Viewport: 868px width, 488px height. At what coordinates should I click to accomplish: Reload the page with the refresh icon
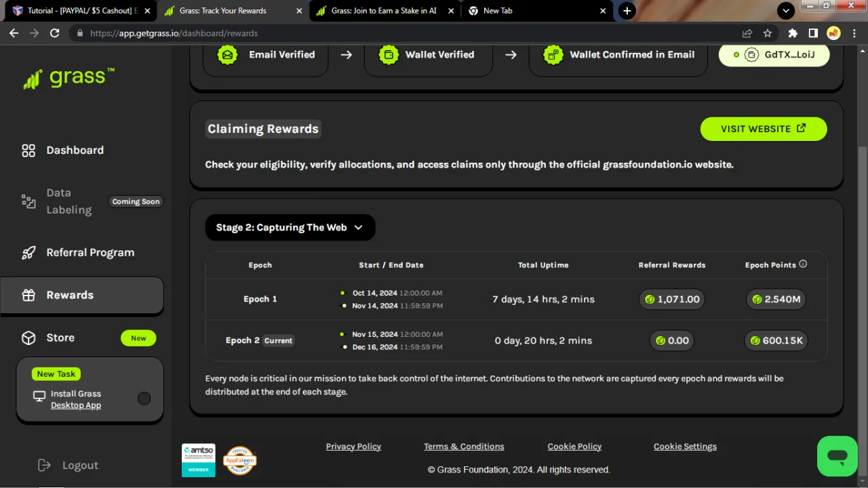point(55,33)
